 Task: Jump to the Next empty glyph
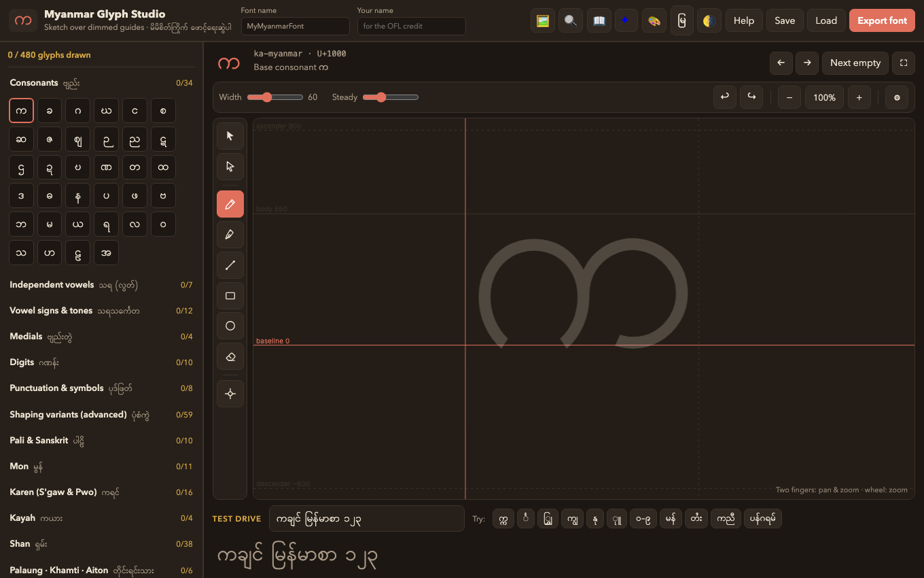(x=855, y=63)
